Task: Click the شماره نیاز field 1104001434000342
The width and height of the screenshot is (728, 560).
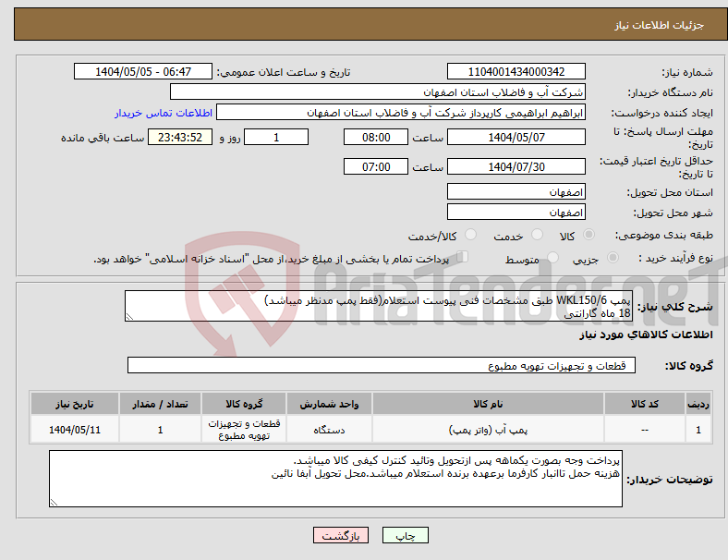Action: coord(516,71)
